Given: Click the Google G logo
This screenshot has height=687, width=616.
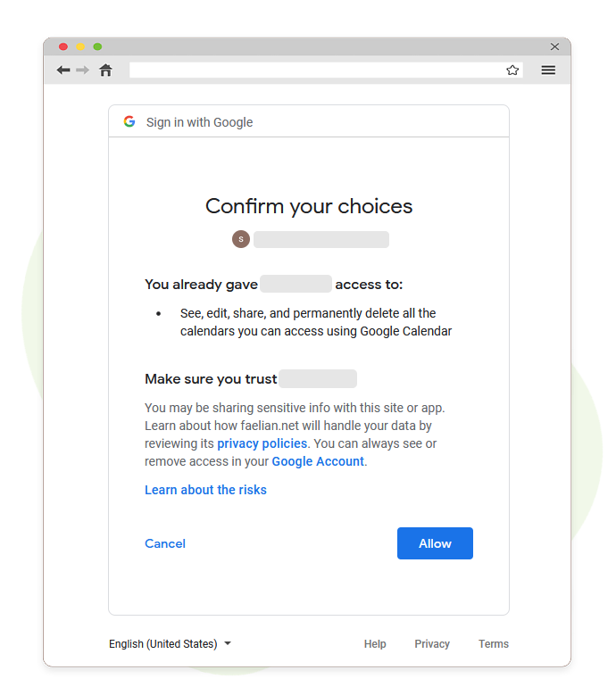Looking at the screenshot, I should pyautogui.click(x=129, y=121).
